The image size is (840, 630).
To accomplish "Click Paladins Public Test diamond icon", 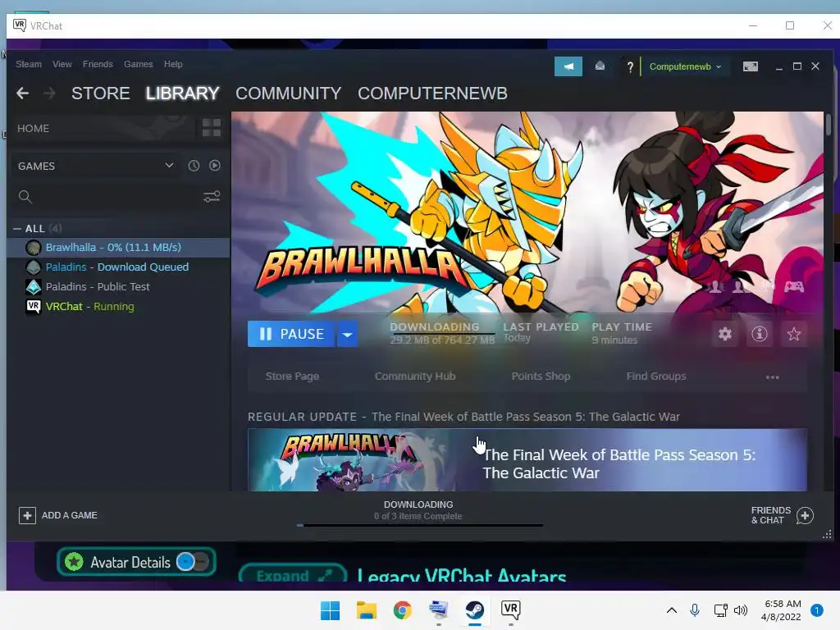I will tap(33, 286).
